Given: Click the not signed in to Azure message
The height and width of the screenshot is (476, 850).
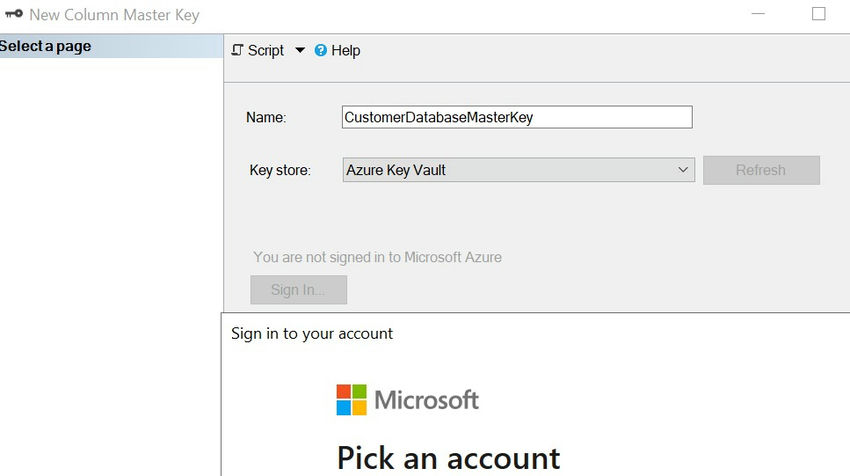Looking at the screenshot, I should (377, 257).
